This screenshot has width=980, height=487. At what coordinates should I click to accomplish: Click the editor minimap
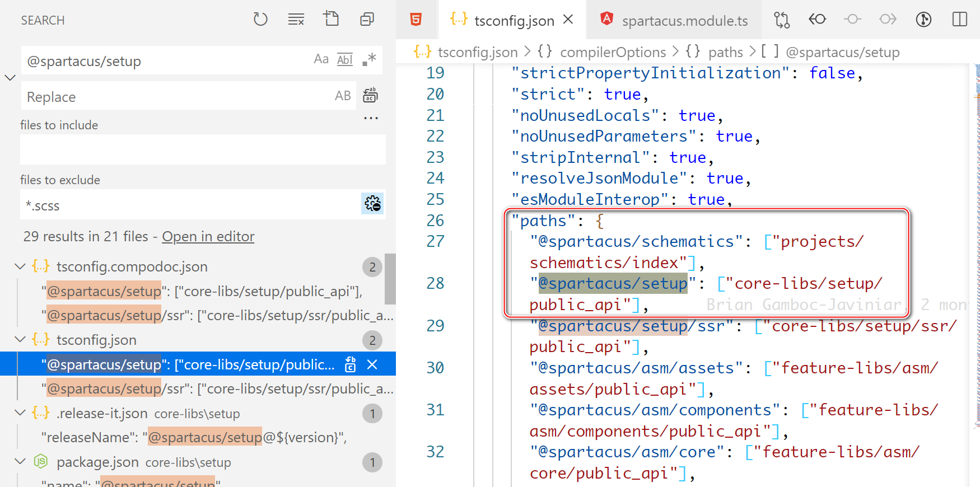coord(976,246)
